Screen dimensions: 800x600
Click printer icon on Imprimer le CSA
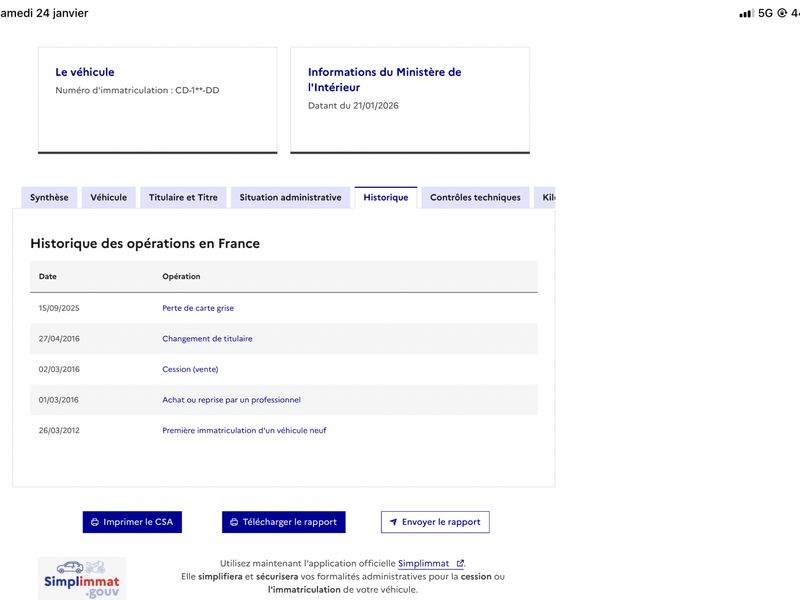coord(95,522)
